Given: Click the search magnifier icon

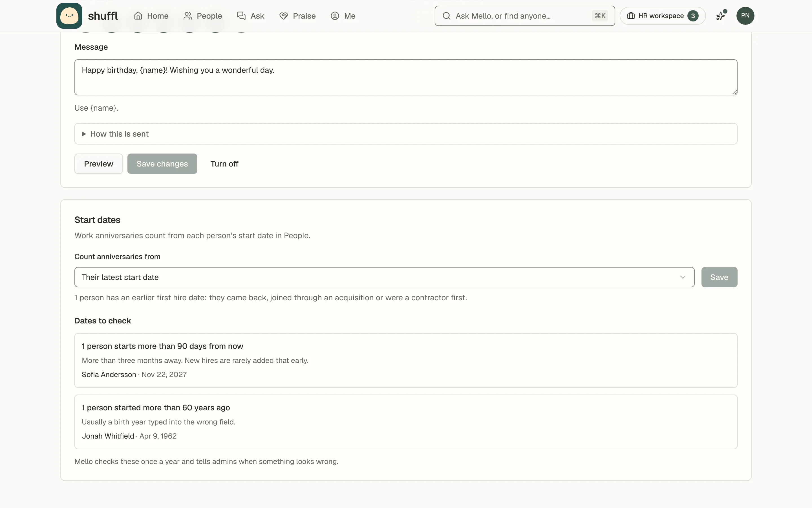Looking at the screenshot, I should tap(446, 16).
